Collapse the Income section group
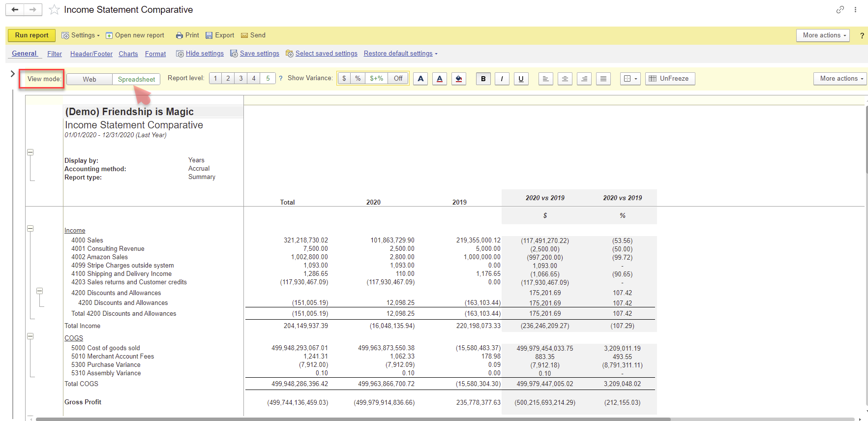The image size is (868, 421). pyautogui.click(x=30, y=229)
